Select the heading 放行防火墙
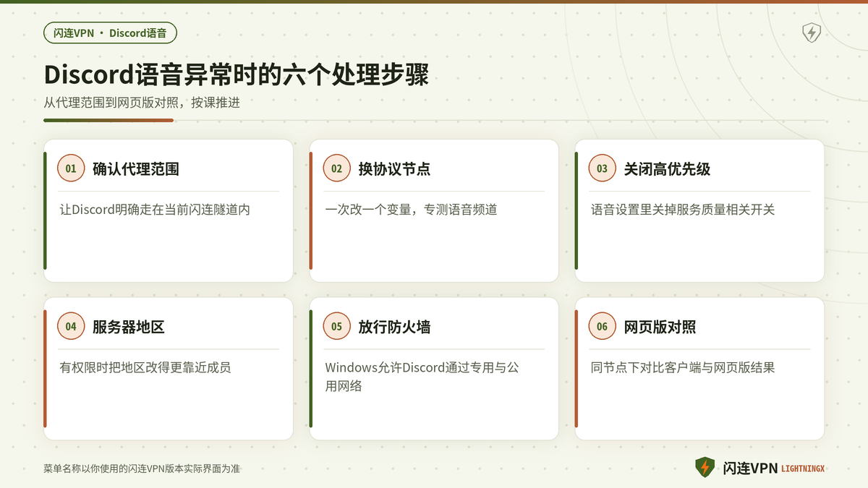Viewport: 868px width, 488px height. pyautogui.click(x=394, y=328)
